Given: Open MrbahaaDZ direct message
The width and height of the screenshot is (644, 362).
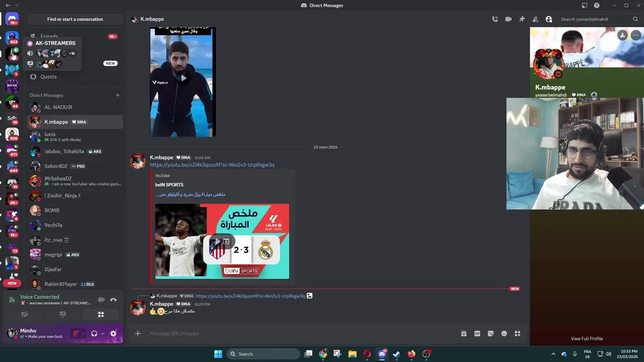Looking at the screenshot, I should coord(74,181).
